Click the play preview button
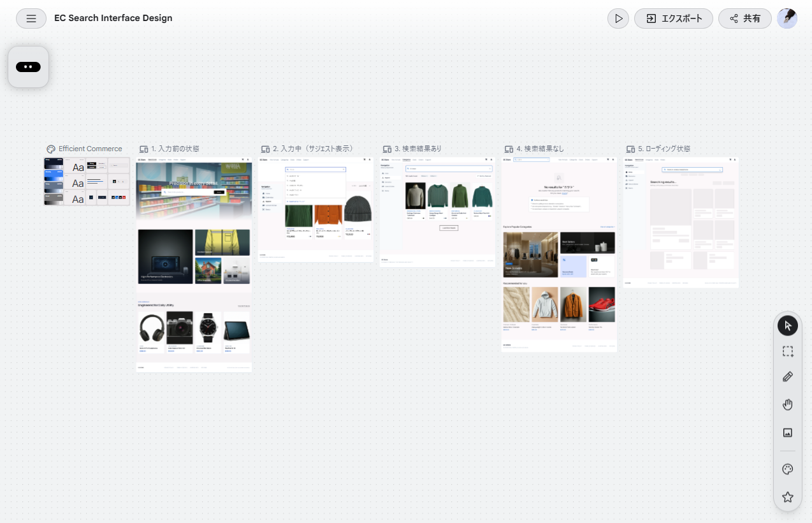Viewport: 812px width, 523px height. [618, 18]
